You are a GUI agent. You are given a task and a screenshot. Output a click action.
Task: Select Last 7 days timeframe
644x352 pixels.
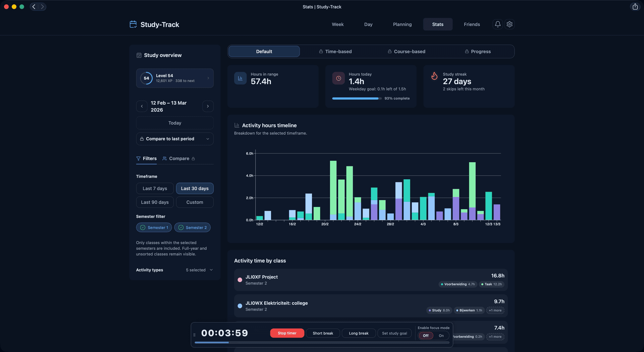pos(155,188)
